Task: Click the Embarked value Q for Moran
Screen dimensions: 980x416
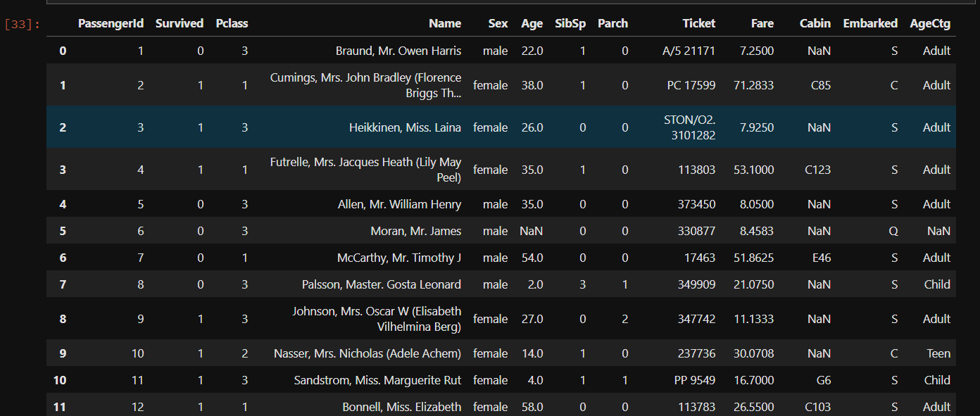Action: point(893,231)
